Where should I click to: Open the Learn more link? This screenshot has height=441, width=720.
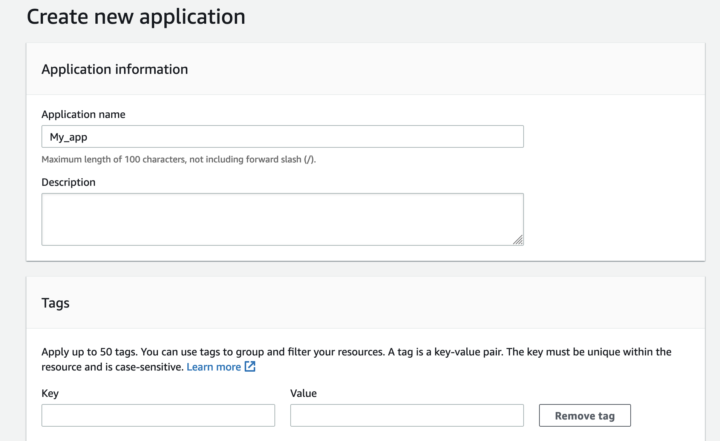pos(213,367)
